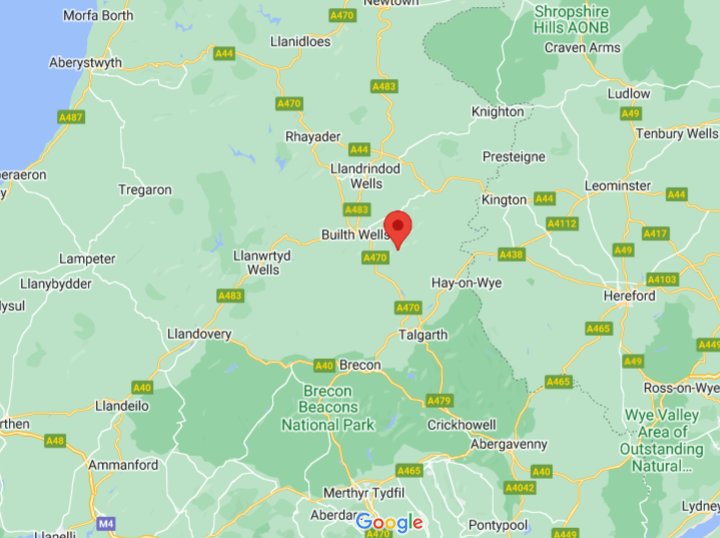Select the Builth Wells town label
The image size is (720, 538).
[x=355, y=235]
